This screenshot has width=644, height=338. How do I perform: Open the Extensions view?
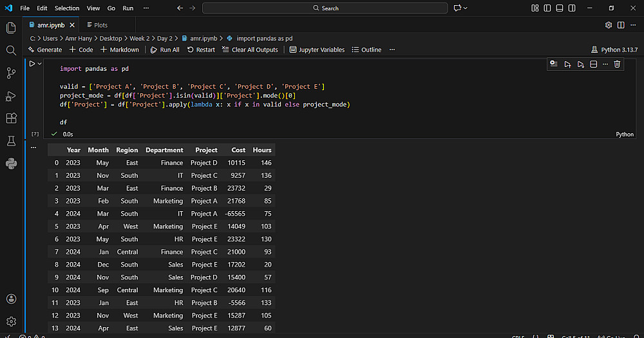click(11, 118)
